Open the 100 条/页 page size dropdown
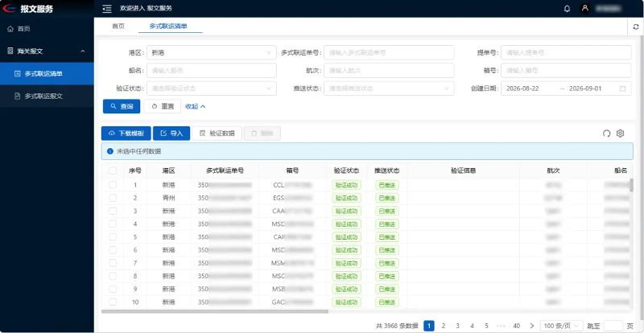 561,326
